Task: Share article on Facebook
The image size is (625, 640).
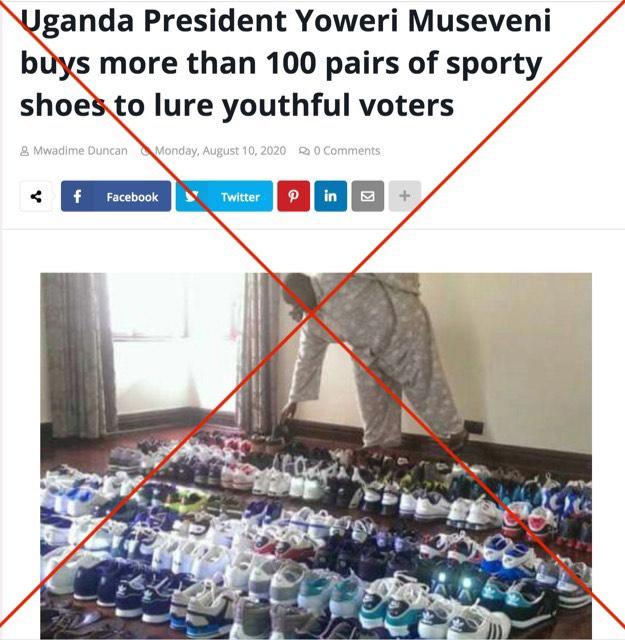Action: coord(116,196)
